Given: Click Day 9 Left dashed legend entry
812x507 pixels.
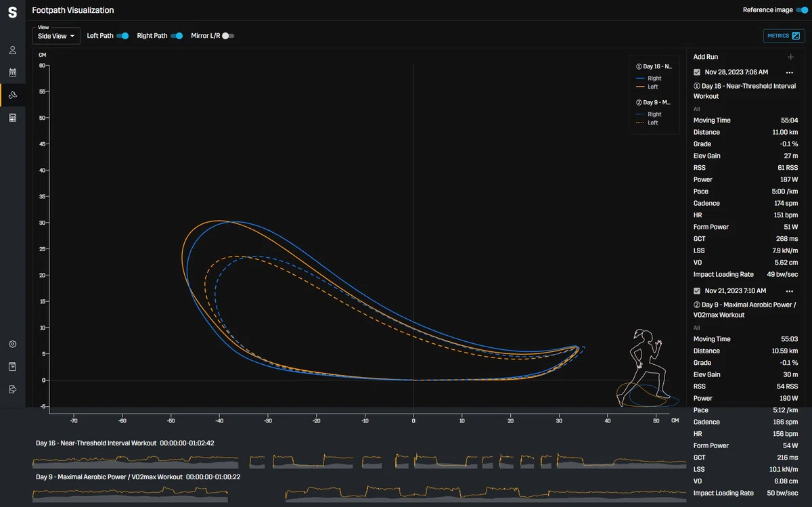Looking at the screenshot, I should [x=648, y=123].
